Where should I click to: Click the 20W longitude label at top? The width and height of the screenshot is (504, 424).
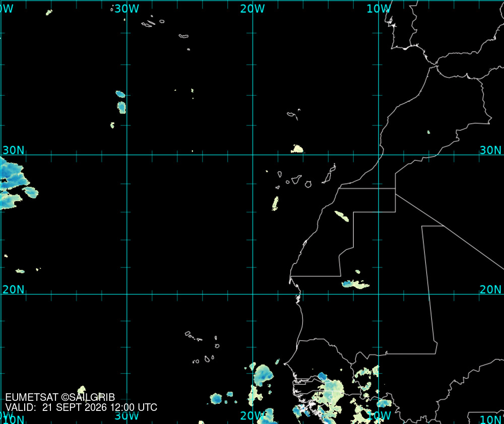[253, 9]
